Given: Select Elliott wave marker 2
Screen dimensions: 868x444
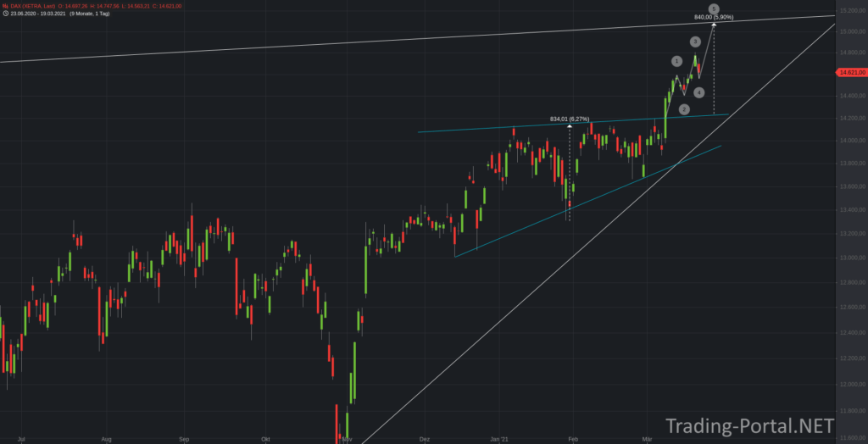Looking at the screenshot, I should tap(684, 109).
